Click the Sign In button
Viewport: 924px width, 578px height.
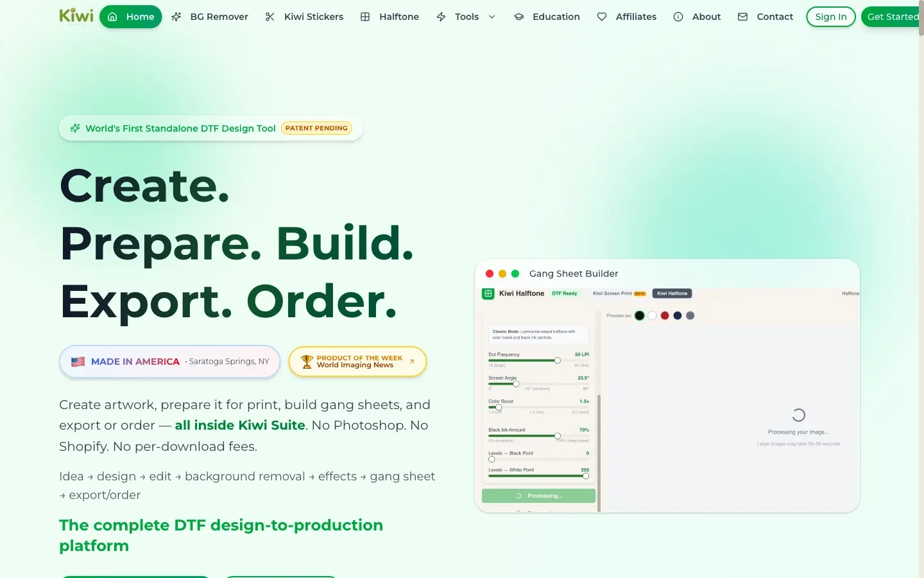click(x=831, y=17)
